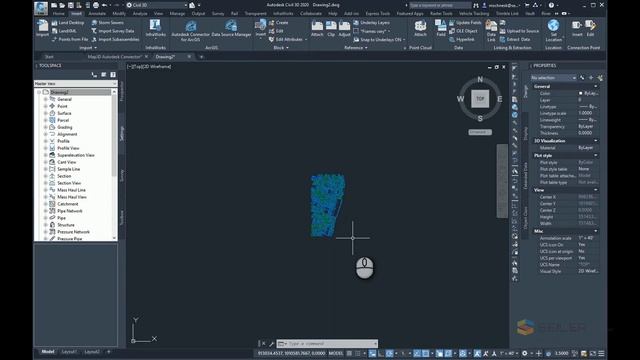The width and height of the screenshot is (640, 360).
Task: Open the Data Link tool
Action: pyautogui.click(x=491, y=31)
